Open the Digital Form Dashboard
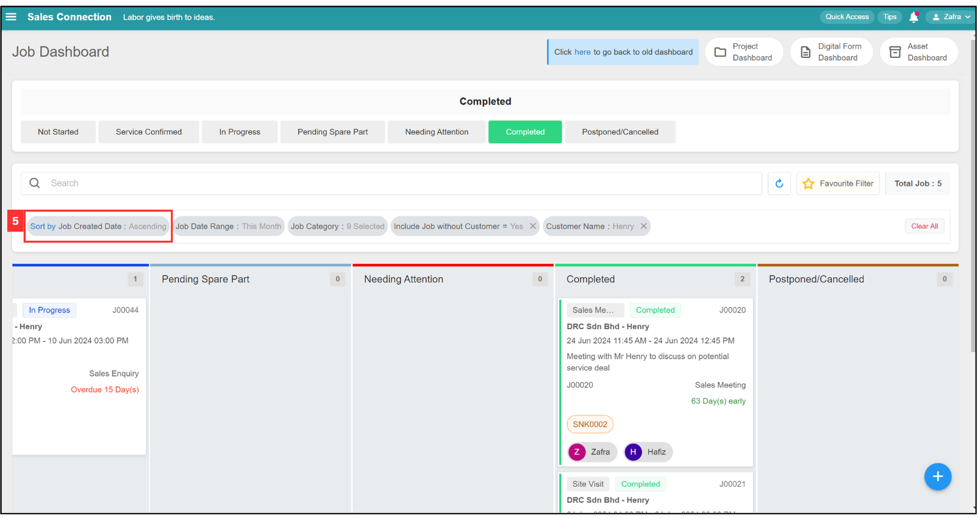The height and width of the screenshot is (518, 980). 831,52
